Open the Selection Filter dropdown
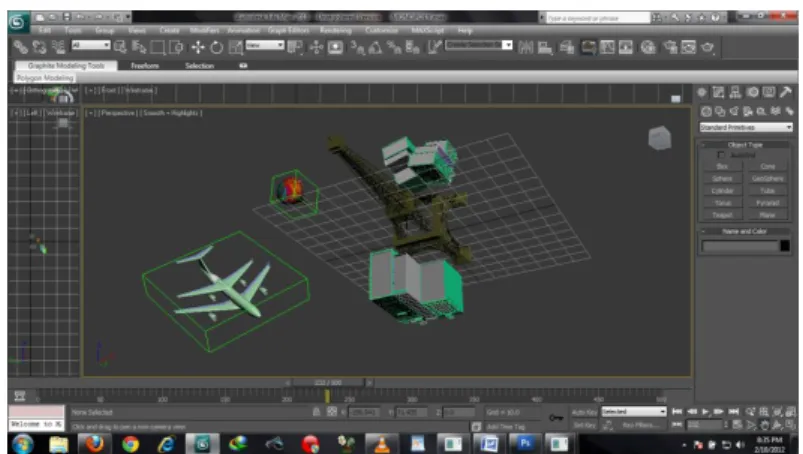 point(91,45)
